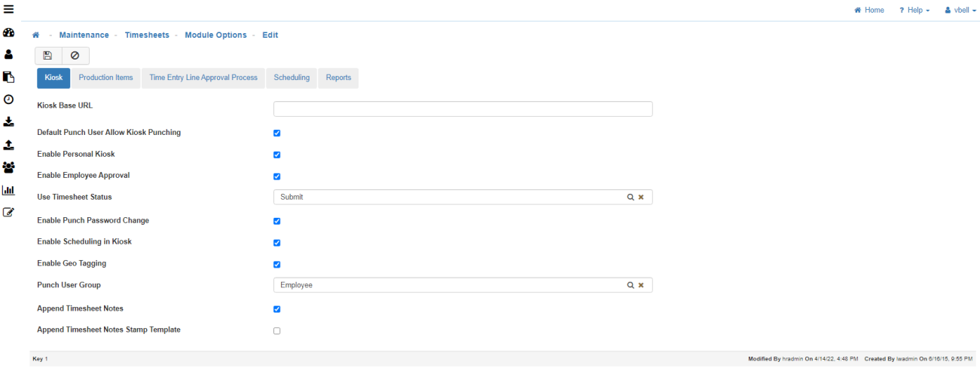The height and width of the screenshot is (371, 980).
Task: Expand the vbell user menu
Action: click(x=960, y=11)
